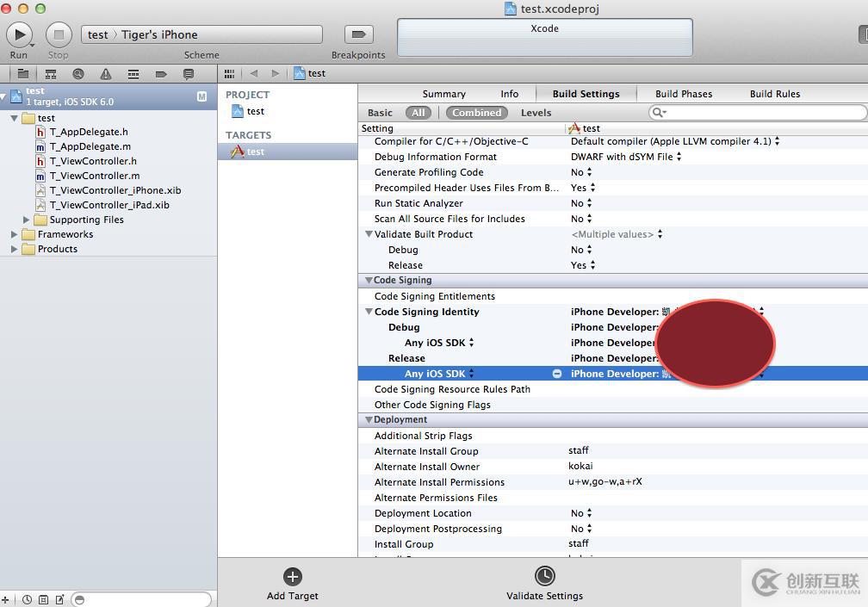Toggle Breakpoints button in toolbar
The height and width of the screenshot is (607, 868).
(x=358, y=34)
